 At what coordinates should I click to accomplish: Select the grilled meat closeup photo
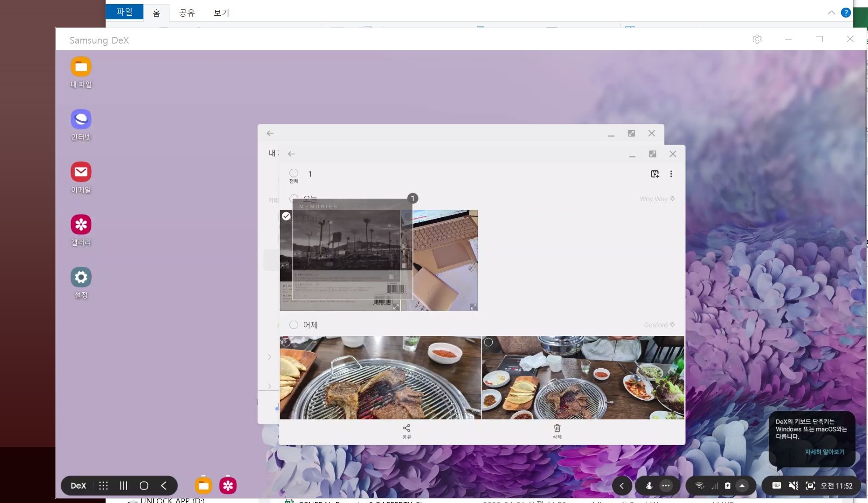[286, 342]
